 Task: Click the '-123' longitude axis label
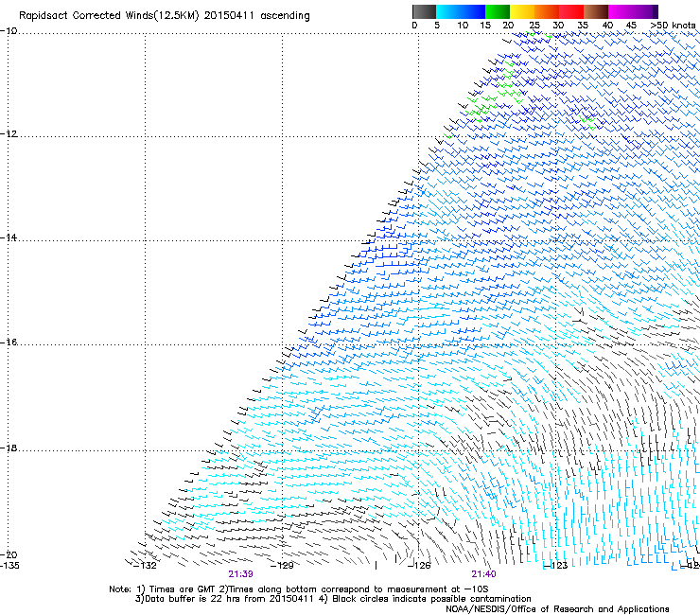[x=555, y=566]
